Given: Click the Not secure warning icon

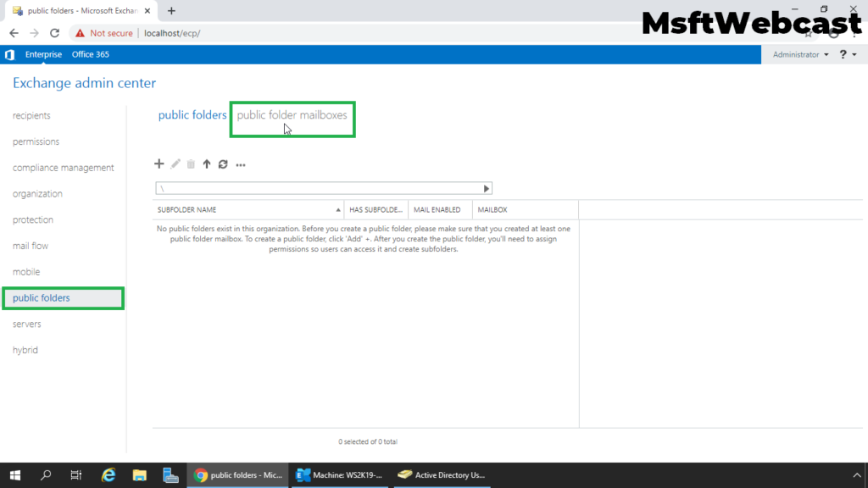Looking at the screenshot, I should click(x=81, y=33).
